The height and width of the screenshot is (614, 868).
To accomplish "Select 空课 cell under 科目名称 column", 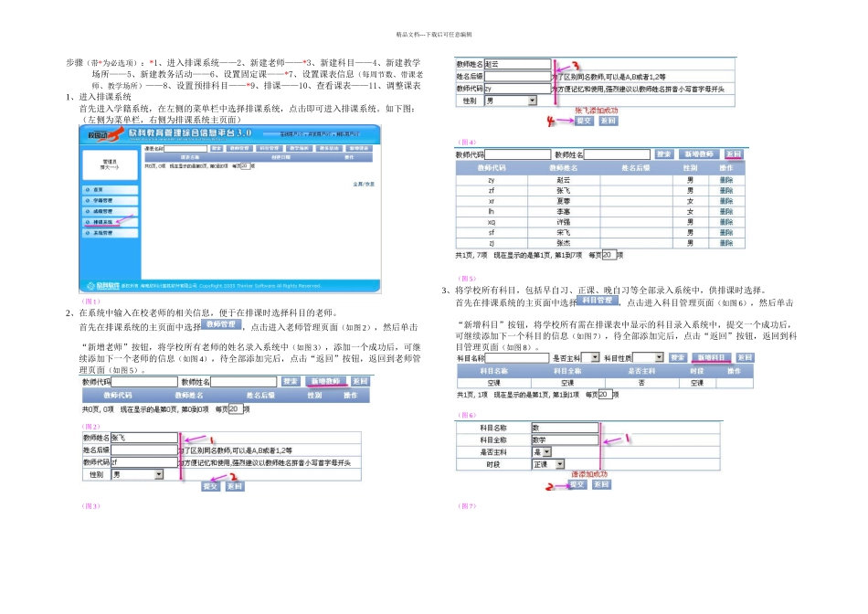I will point(493,383).
